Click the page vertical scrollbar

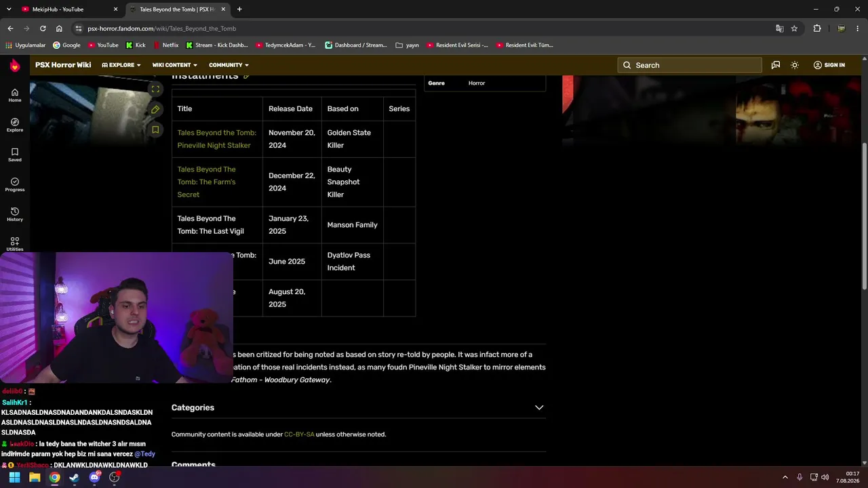click(x=865, y=217)
